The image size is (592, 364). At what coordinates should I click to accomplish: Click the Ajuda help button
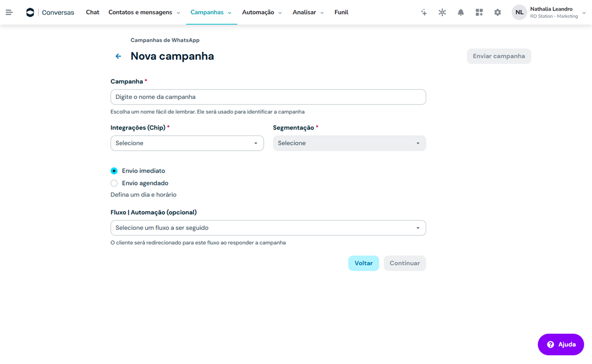click(x=561, y=344)
